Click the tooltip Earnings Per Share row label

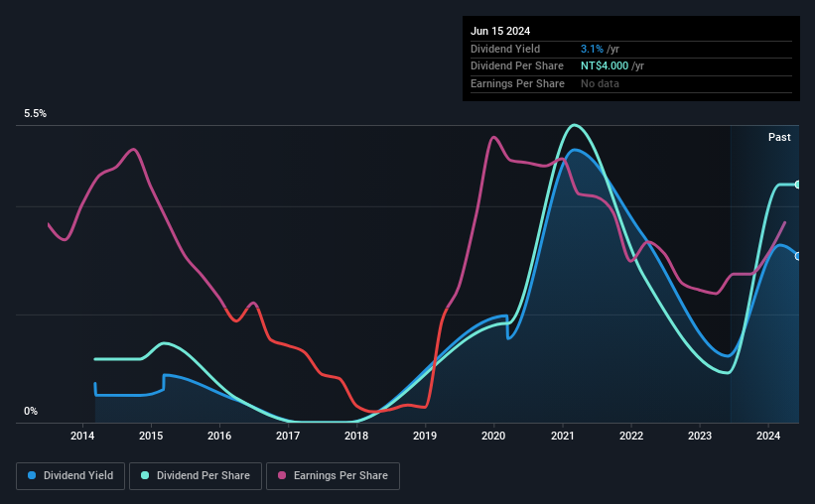point(517,83)
